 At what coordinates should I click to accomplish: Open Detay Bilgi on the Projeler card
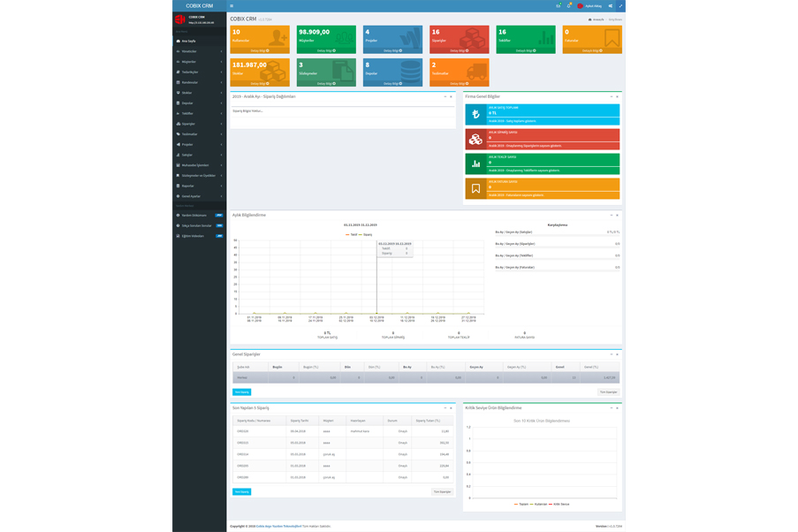tap(393, 51)
